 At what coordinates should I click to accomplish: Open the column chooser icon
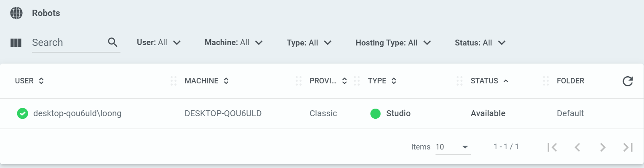click(16, 43)
